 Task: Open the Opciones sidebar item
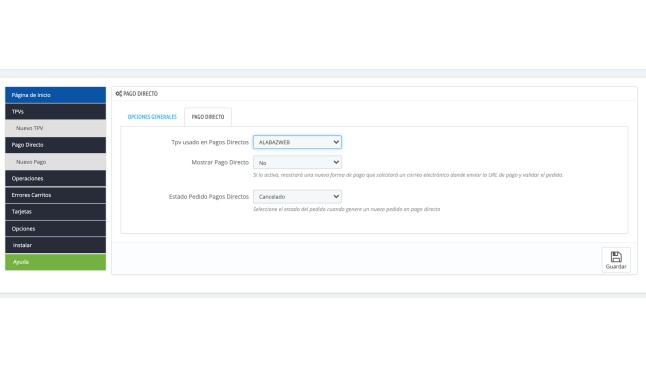click(55, 229)
